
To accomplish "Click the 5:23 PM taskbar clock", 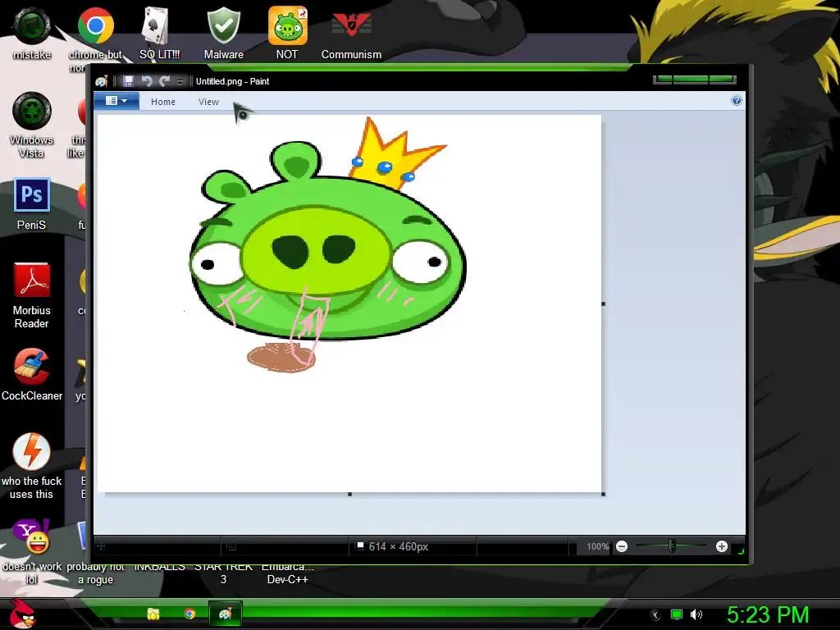I will coord(768,614).
